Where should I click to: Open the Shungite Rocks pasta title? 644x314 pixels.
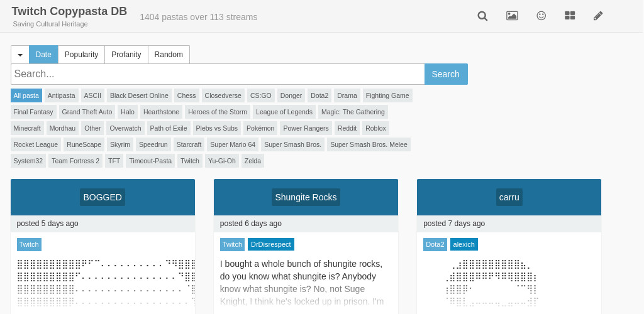306,197
